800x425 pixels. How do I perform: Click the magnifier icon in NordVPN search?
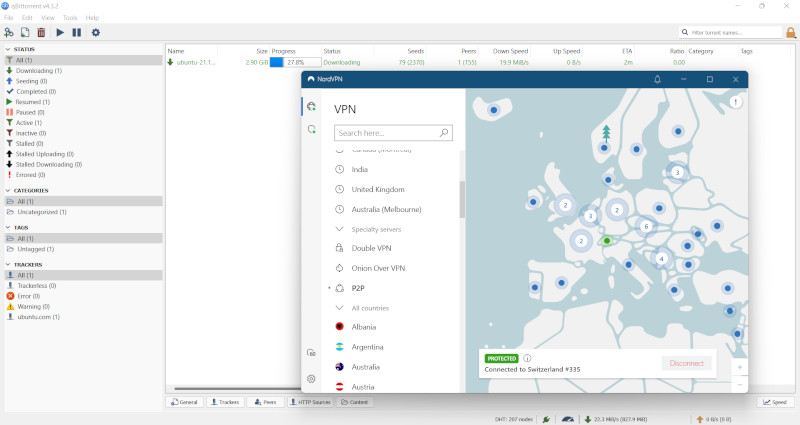coord(444,133)
